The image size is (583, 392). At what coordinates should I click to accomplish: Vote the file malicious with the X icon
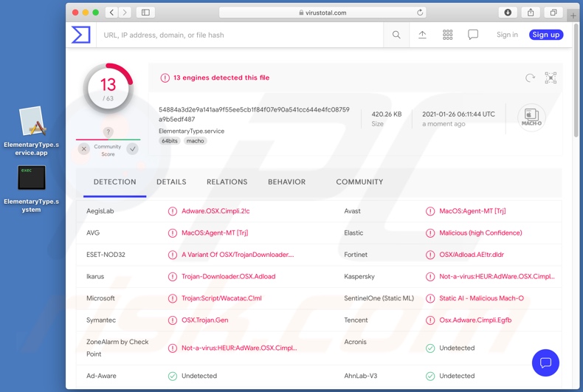[84, 149]
